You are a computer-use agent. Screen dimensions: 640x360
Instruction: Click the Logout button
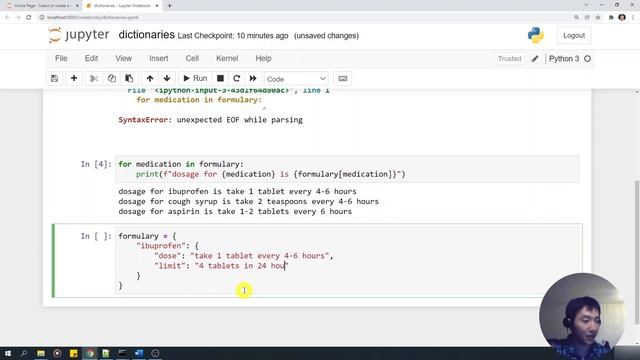pyautogui.click(x=574, y=36)
